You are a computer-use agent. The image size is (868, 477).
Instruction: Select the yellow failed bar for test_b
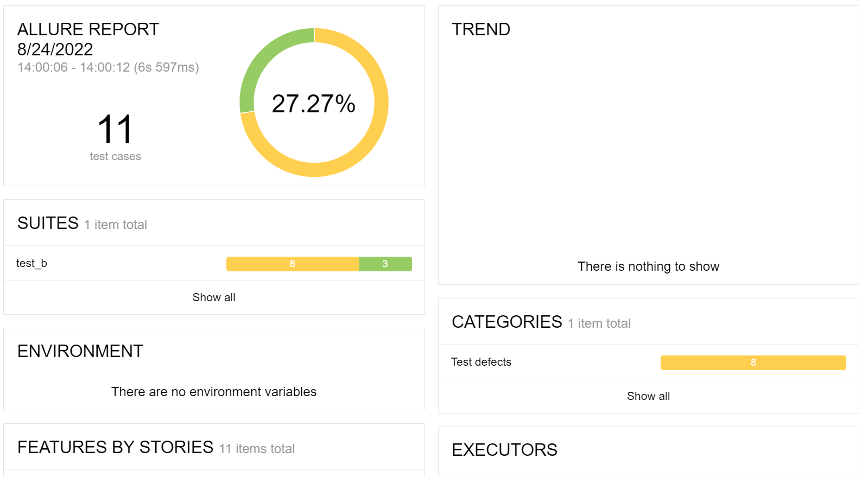point(292,263)
